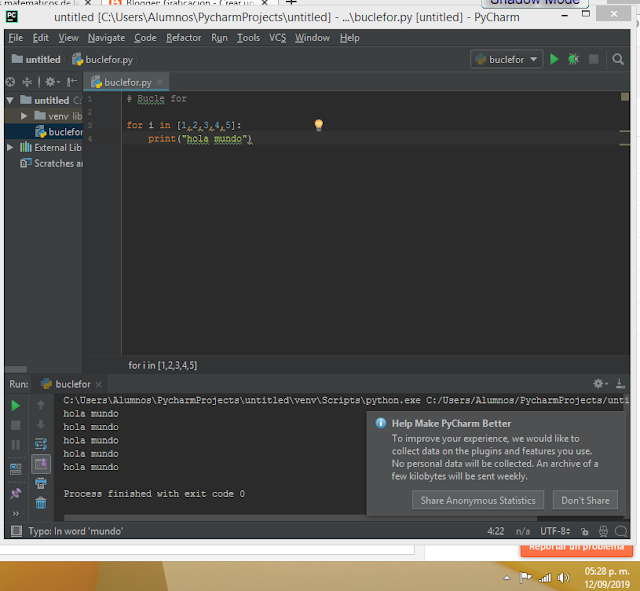Rerun buclefor in the Run panel

tap(16, 406)
